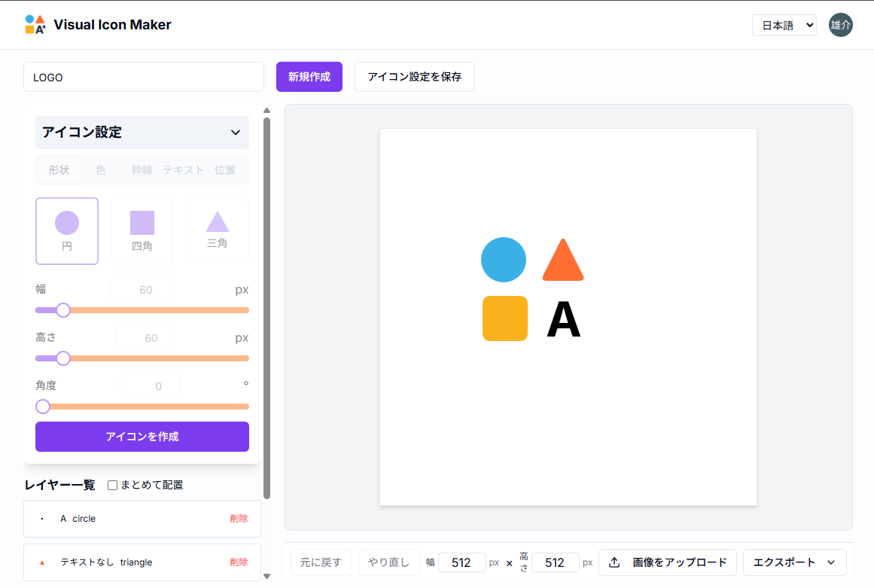The image size is (874, 588).
Task: Click the shape 幅 value field showing 60
Action: (x=141, y=290)
